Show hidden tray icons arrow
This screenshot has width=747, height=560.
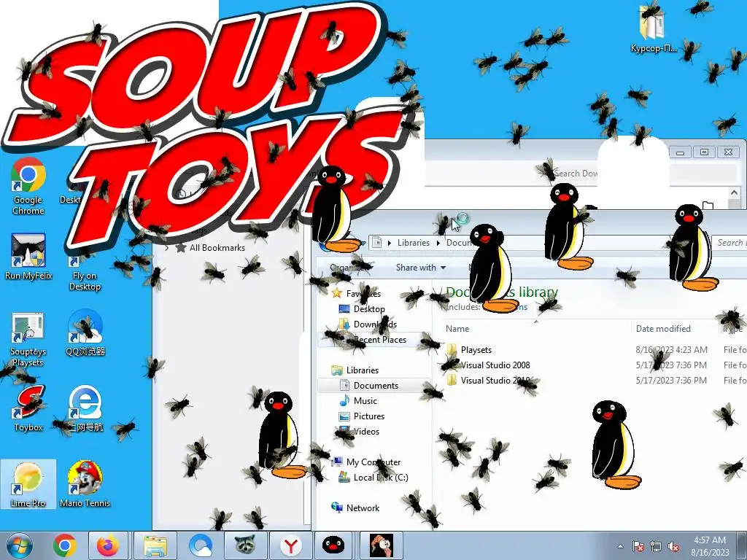(x=620, y=547)
